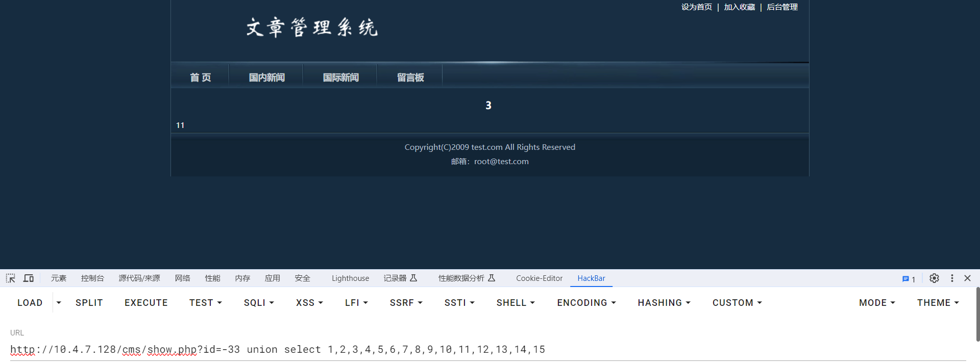The height and width of the screenshot is (364, 980).
Task: Open the 留言板 navigation item
Action: pos(410,77)
